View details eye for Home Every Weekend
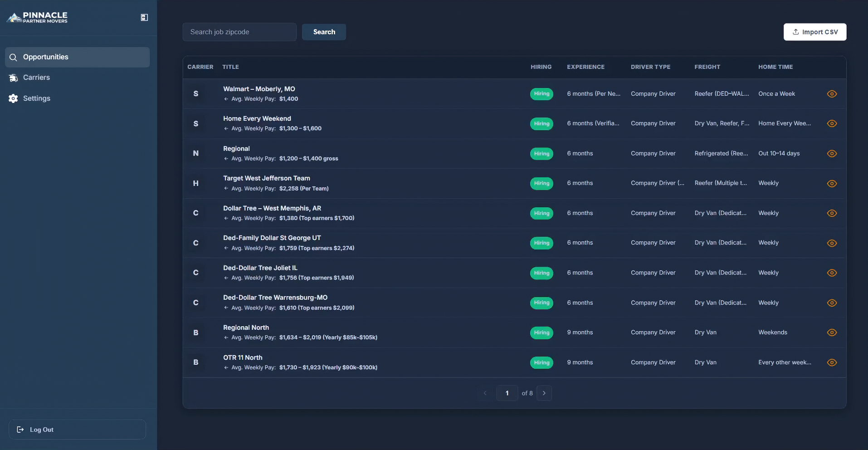 [x=832, y=123]
